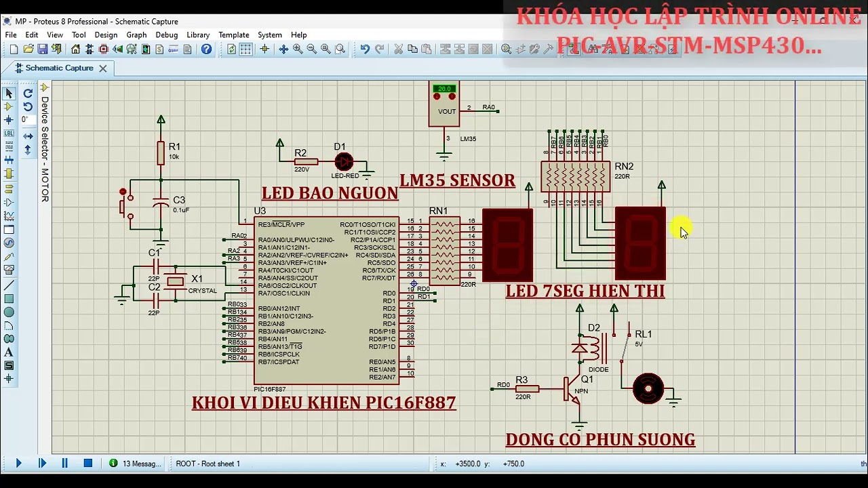
Task: Open the Terminals mode tool
Action: (x=9, y=188)
